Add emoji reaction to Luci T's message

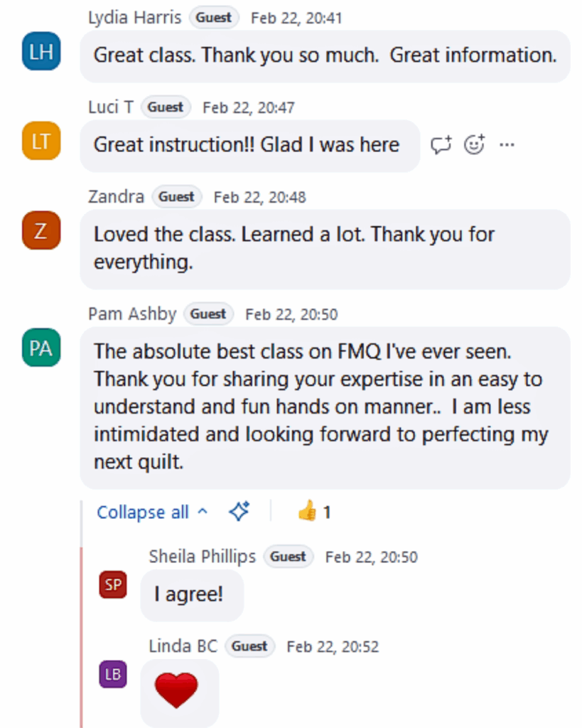point(474,145)
